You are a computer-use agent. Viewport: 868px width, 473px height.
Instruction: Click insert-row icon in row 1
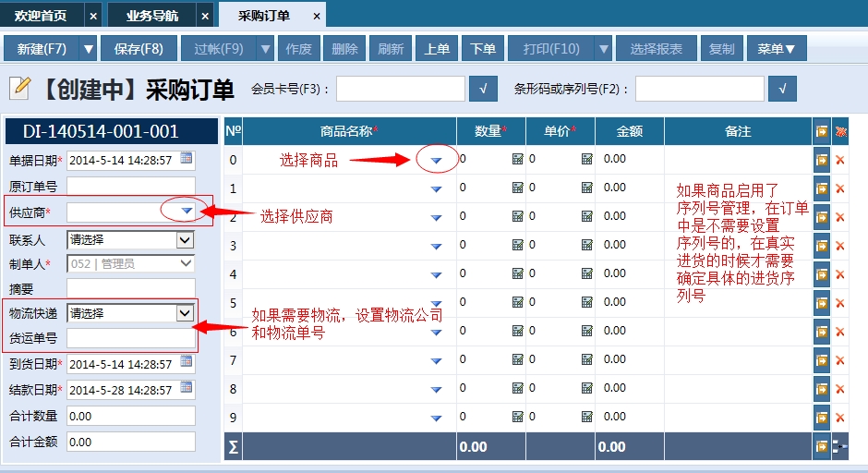822,188
